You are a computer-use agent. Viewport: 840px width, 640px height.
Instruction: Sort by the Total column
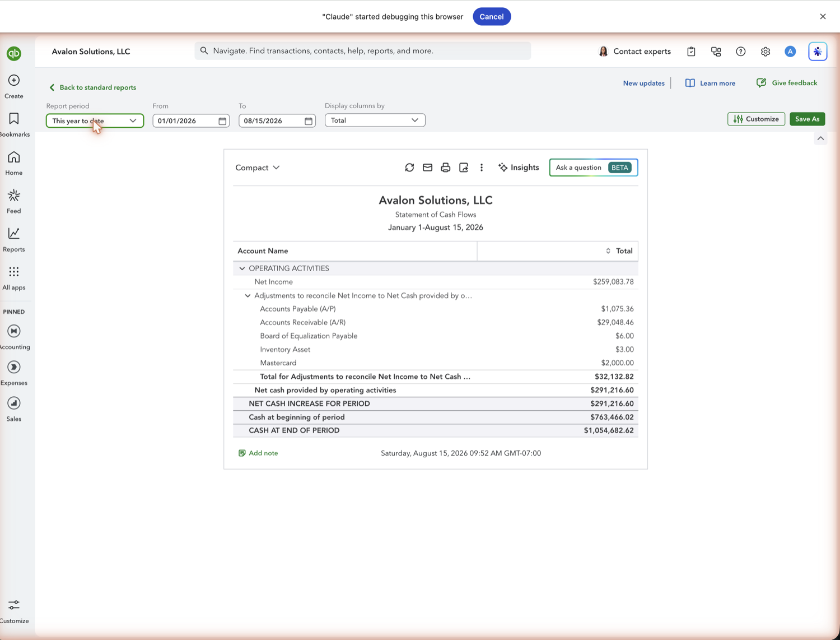(x=608, y=251)
